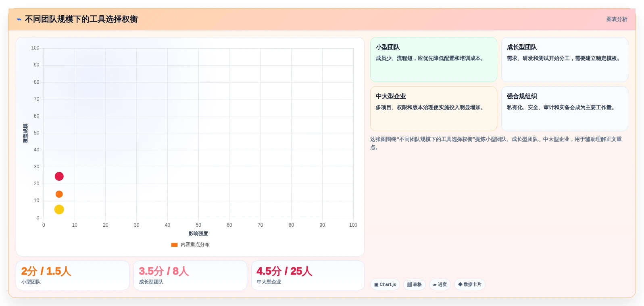Click the x-axis tick label 50
The height and width of the screenshot is (306, 644).
click(198, 225)
